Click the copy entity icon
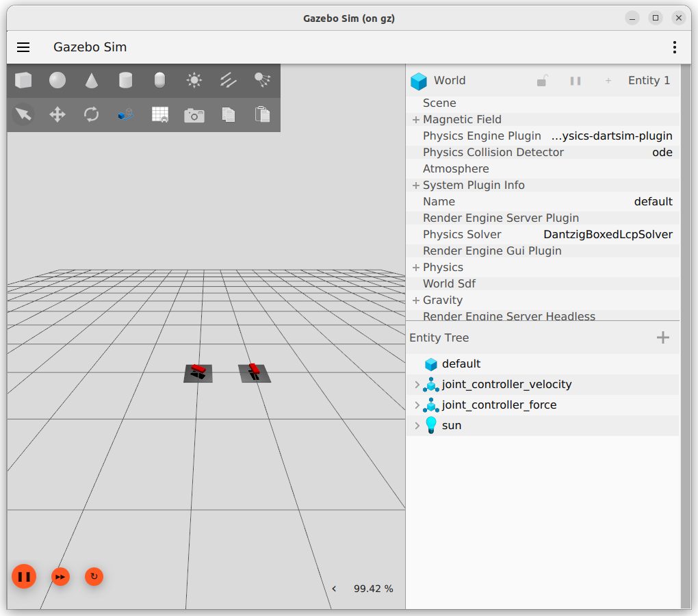Viewport: 698px width, 616px height. click(229, 114)
